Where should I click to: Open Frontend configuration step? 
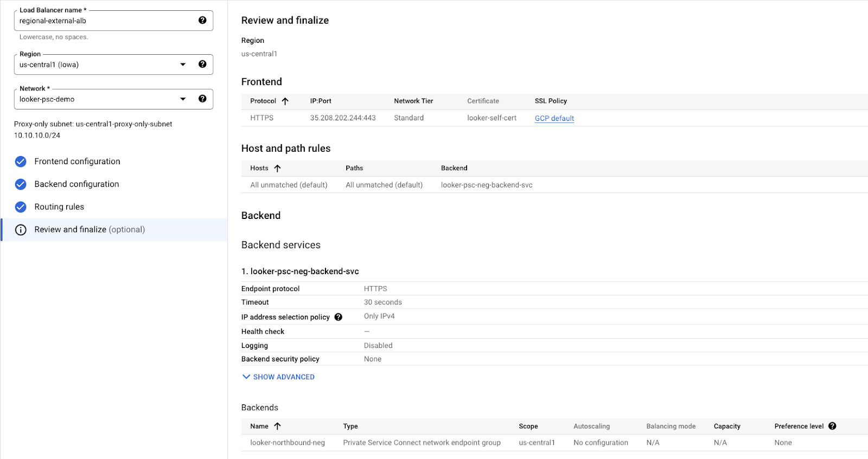coord(77,161)
